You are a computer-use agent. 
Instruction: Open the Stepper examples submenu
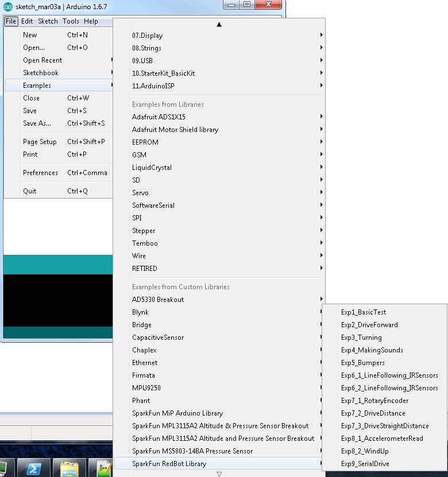click(x=219, y=231)
